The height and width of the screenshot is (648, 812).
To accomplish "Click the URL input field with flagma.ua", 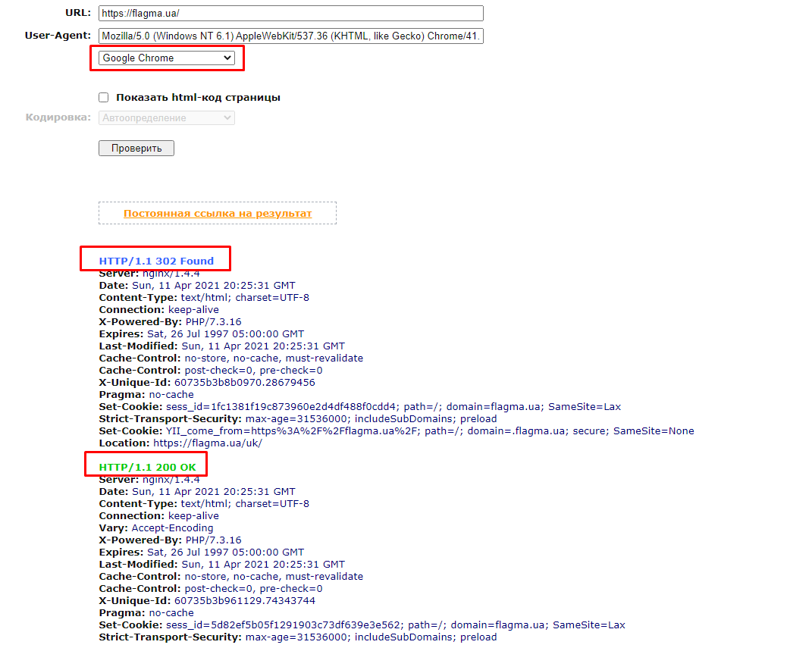I will (x=290, y=14).
